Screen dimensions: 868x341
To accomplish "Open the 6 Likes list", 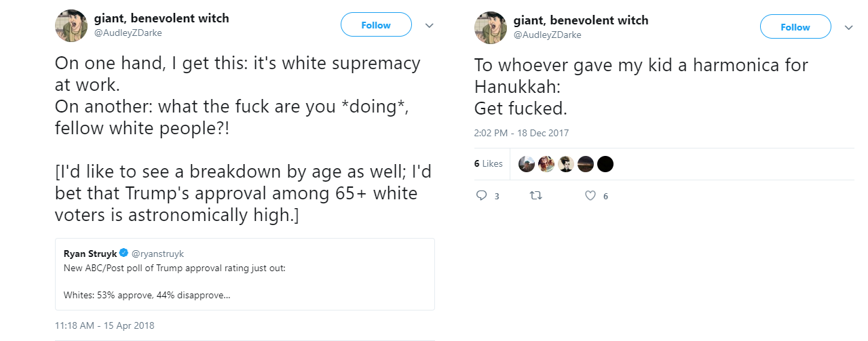I will click(x=488, y=163).
